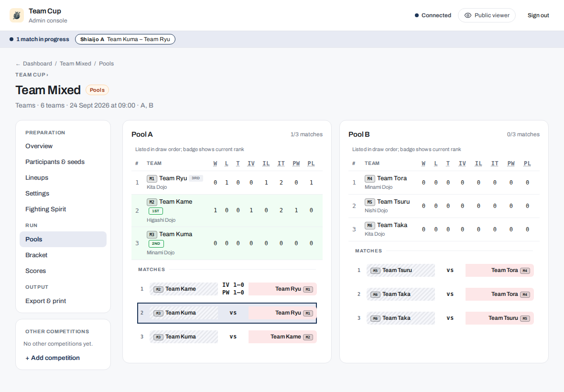Open the Pools status badge next to Team Mixed

pyautogui.click(x=97, y=90)
